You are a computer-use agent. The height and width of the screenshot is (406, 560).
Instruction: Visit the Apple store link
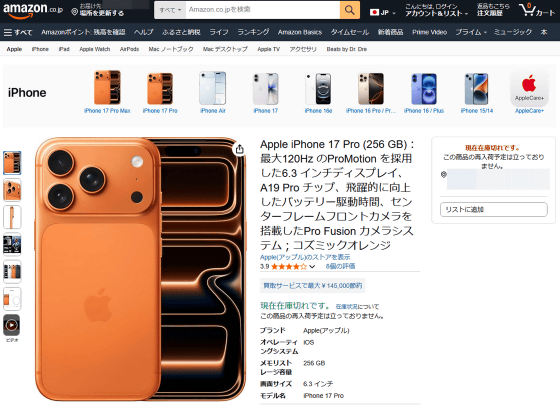(305, 257)
